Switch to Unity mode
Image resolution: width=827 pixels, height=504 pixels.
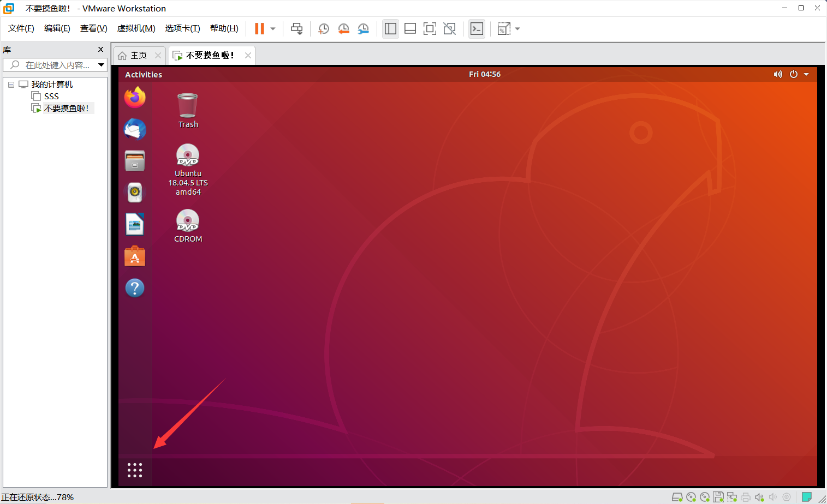coord(449,28)
